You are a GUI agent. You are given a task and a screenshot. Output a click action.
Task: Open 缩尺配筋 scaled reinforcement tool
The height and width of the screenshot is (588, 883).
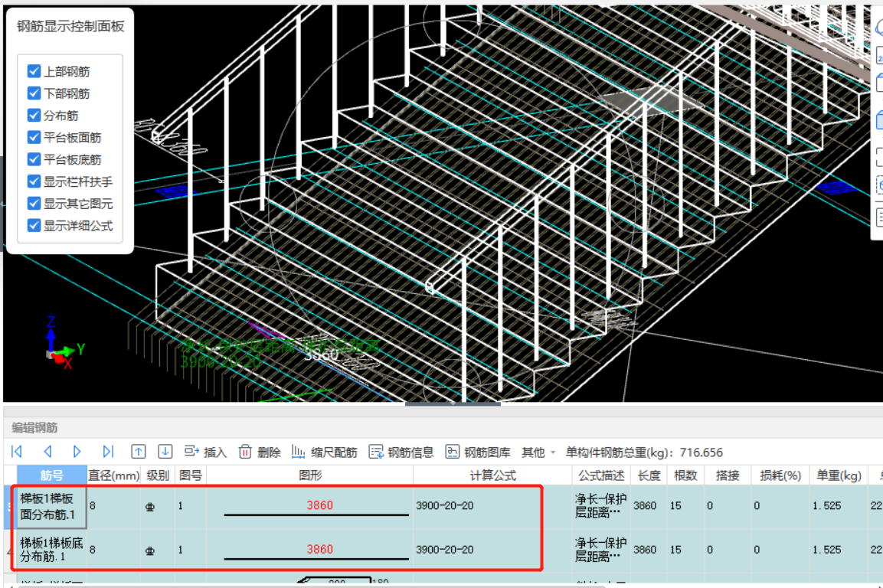pyautogui.click(x=325, y=452)
